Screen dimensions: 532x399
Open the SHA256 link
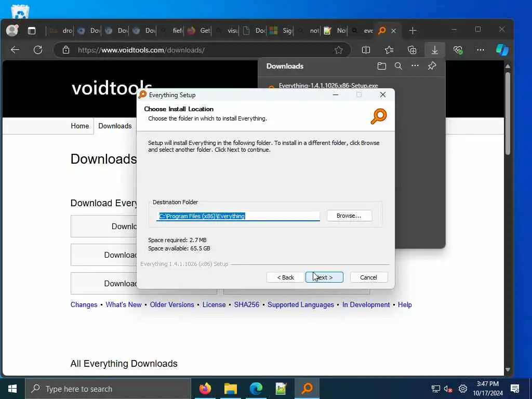coord(247,304)
